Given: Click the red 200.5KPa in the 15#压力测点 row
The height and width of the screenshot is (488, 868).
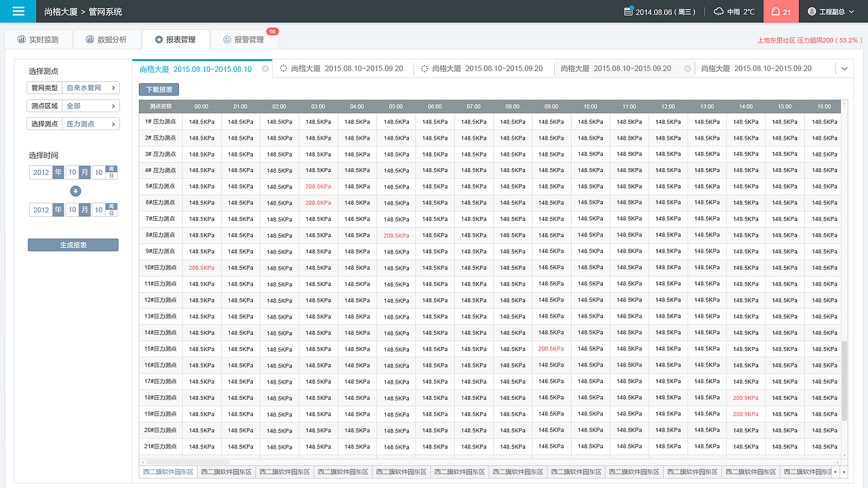Looking at the screenshot, I should tap(551, 349).
